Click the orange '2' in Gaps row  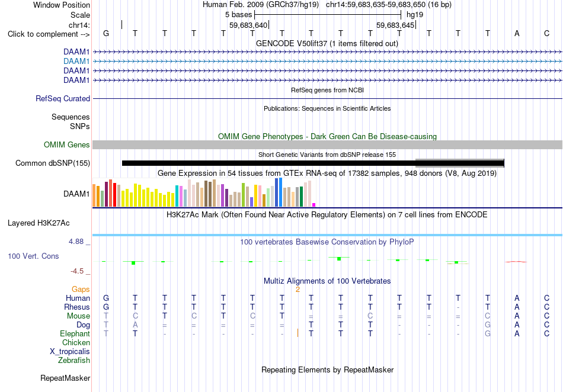click(x=298, y=290)
